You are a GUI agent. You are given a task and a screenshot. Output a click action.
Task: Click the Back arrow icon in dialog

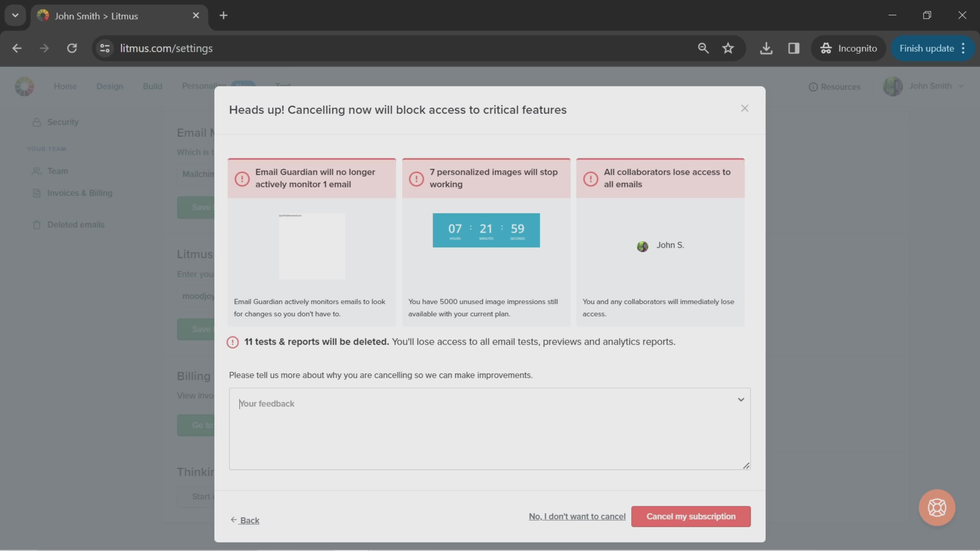tap(234, 519)
